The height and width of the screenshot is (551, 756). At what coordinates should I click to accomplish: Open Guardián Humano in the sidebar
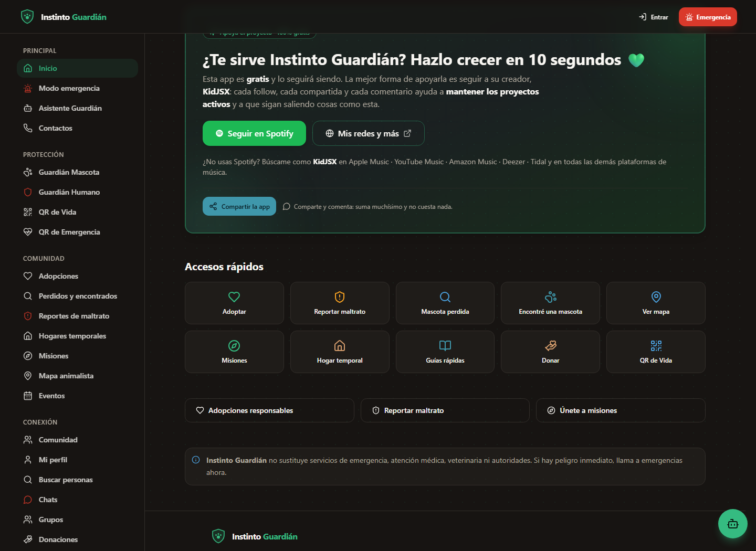(77, 192)
